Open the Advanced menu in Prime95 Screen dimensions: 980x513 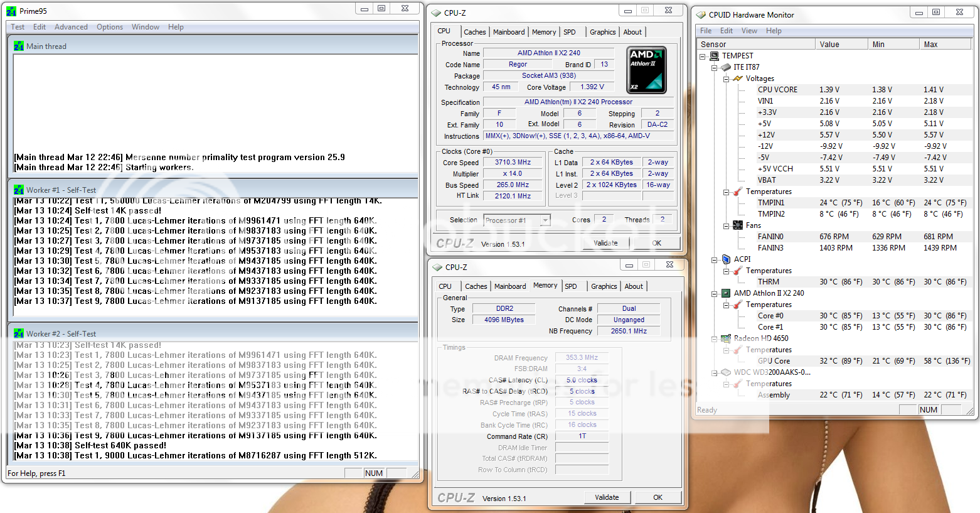pos(71,27)
